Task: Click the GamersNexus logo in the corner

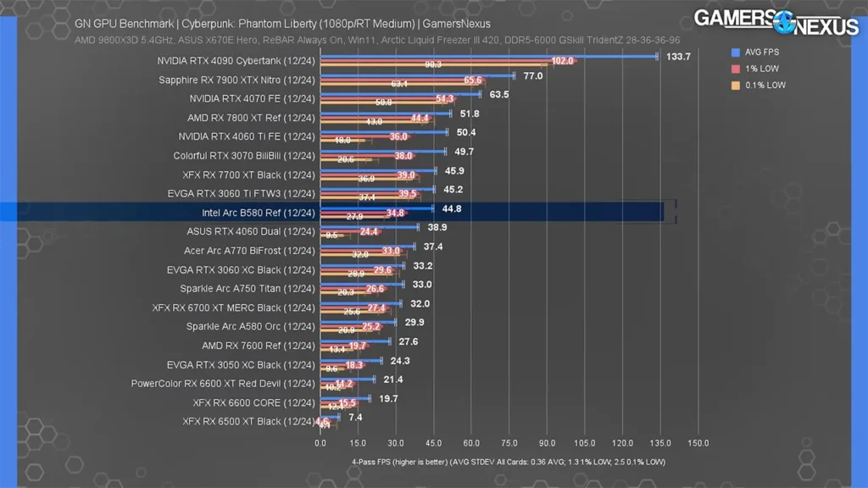Action: [x=776, y=22]
